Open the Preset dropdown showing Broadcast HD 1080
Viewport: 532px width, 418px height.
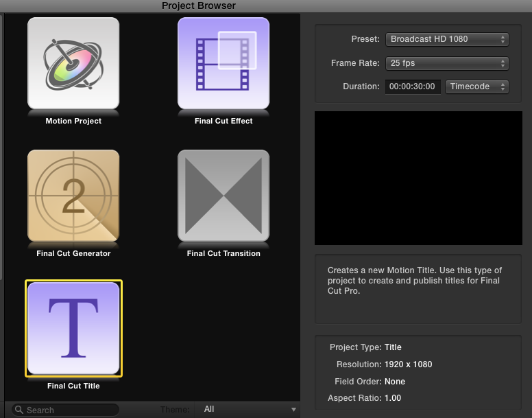447,39
